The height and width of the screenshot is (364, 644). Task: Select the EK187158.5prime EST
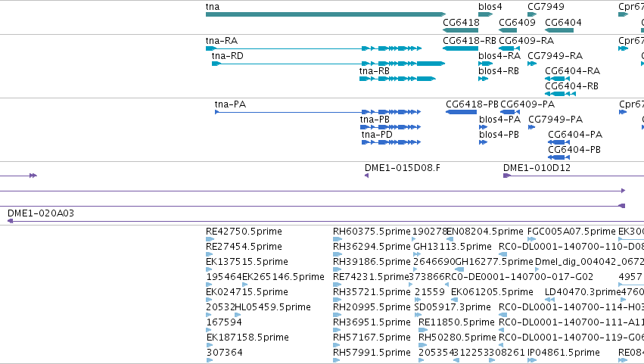(x=209, y=345)
